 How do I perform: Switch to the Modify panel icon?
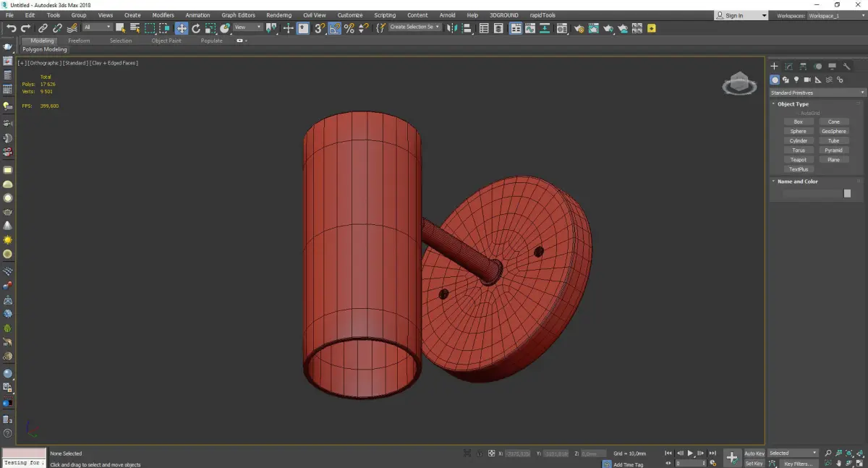click(x=788, y=67)
